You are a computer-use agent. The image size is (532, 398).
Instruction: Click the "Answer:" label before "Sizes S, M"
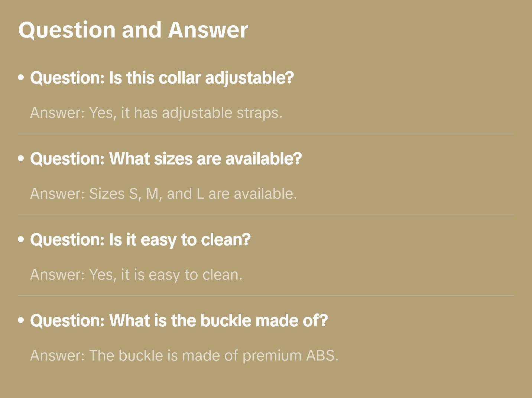[x=58, y=194]
